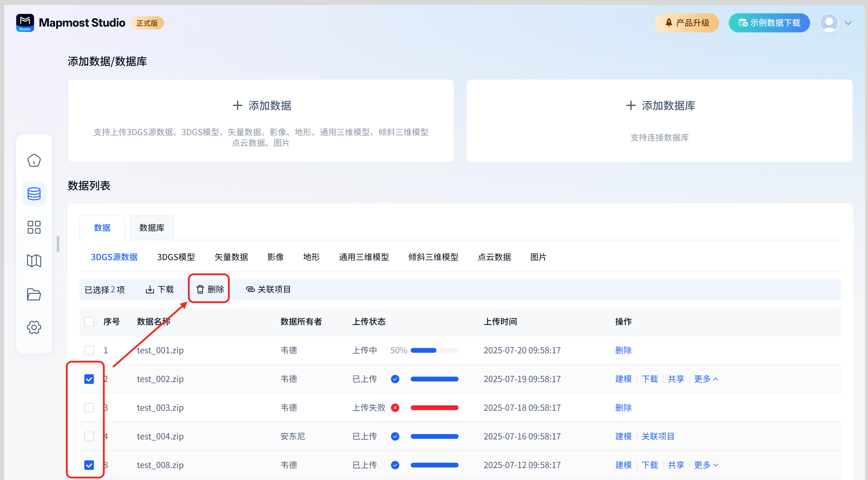868x480 pixels.
Task: Select the database stack sidebar icon
Action: coord(34,194)
